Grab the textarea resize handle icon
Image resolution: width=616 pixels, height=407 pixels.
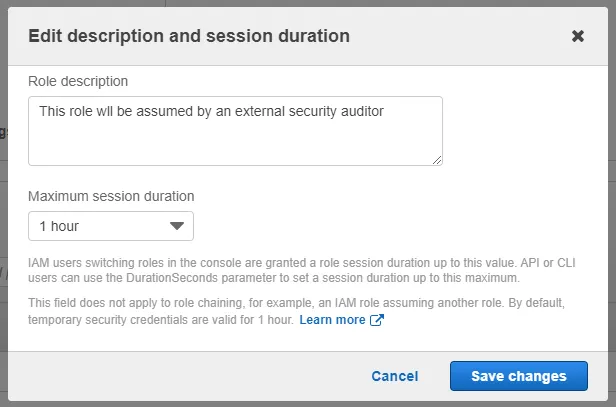[437, 159]
